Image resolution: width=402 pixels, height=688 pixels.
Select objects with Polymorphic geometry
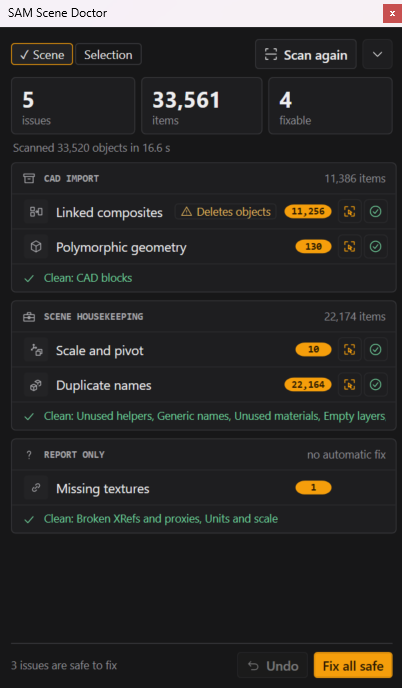350,247
